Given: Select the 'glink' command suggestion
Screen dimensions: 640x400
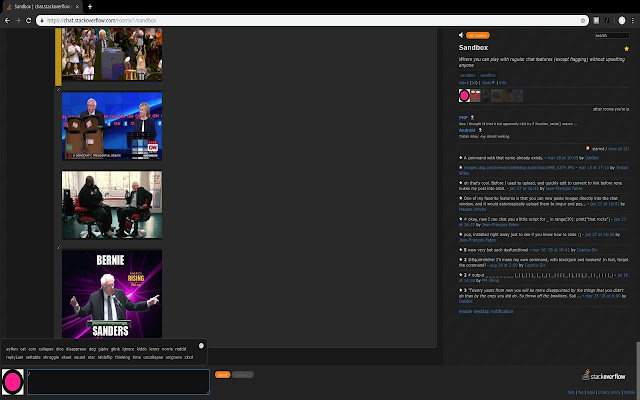Looking at the screenshot, I should pos(116,349).
